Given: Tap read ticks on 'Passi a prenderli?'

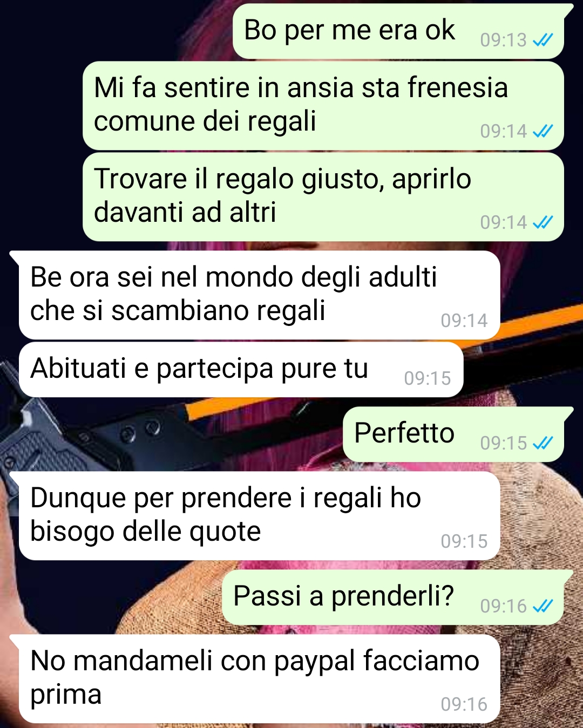Looking at the screenshot, I should point(543,606).
